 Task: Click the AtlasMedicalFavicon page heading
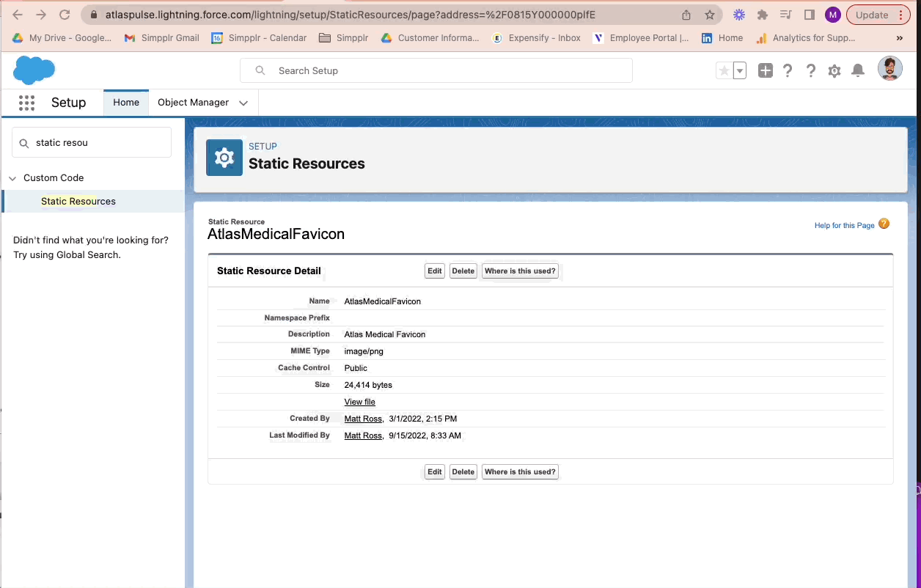pyautogui.click(x=276, y=235)
